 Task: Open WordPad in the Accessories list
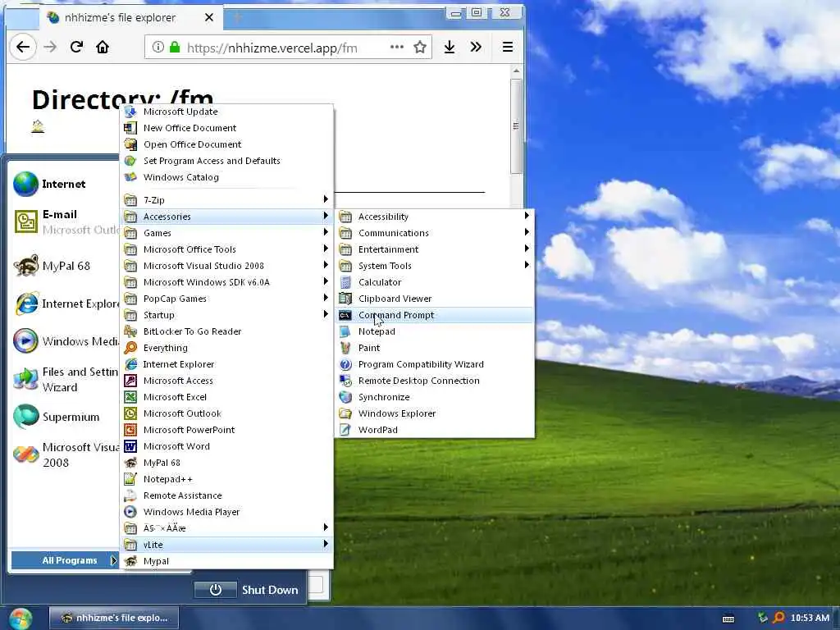[x=435, y=430]
